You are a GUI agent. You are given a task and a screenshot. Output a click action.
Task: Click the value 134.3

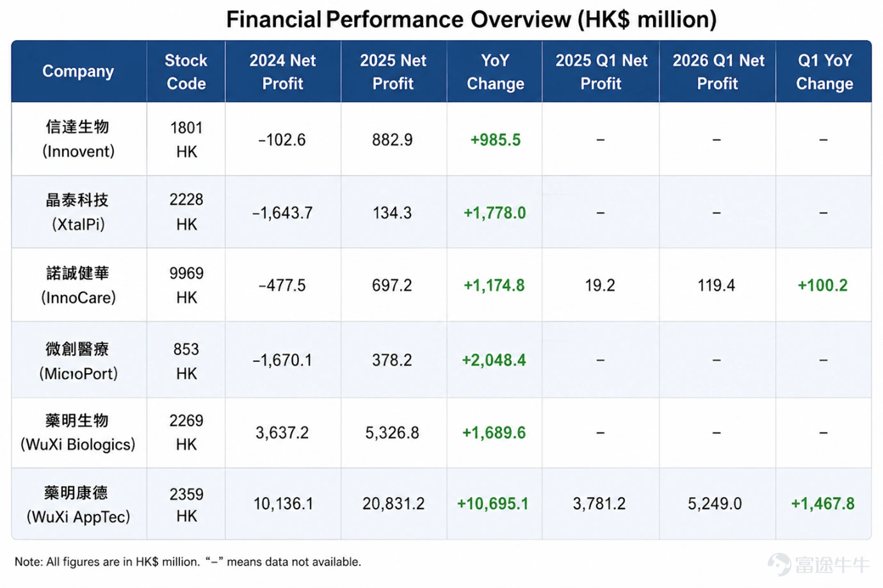coord(393,212)
